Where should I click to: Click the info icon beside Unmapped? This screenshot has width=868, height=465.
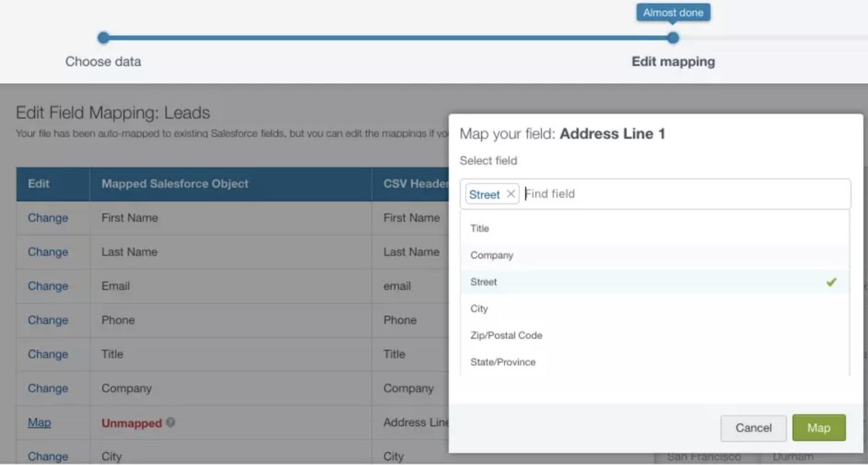[170, 423]
